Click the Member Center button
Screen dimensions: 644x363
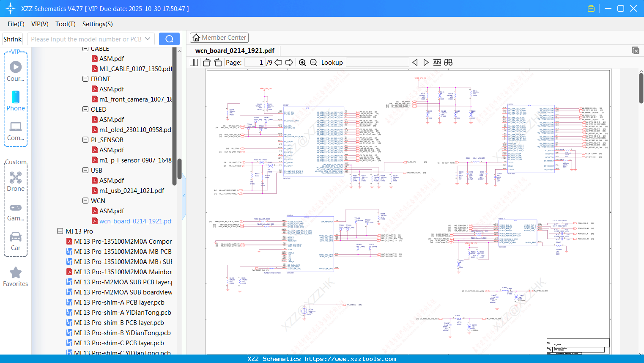[219, 37]
